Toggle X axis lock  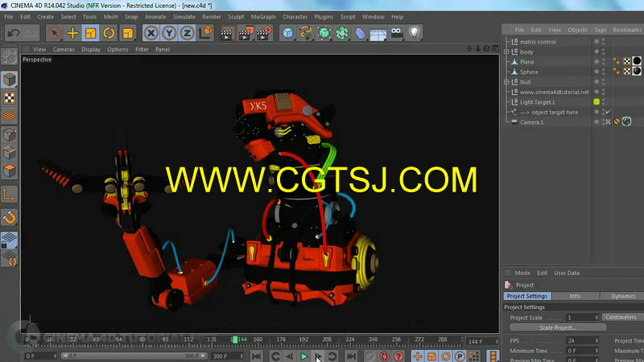(151, 33)
